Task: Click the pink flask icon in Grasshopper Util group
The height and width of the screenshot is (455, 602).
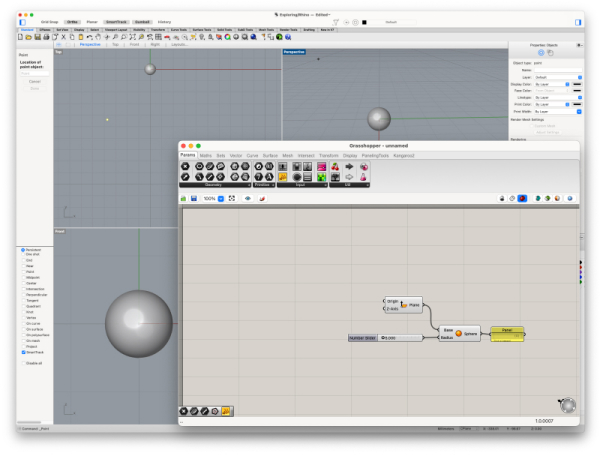Action: (363, 177)
